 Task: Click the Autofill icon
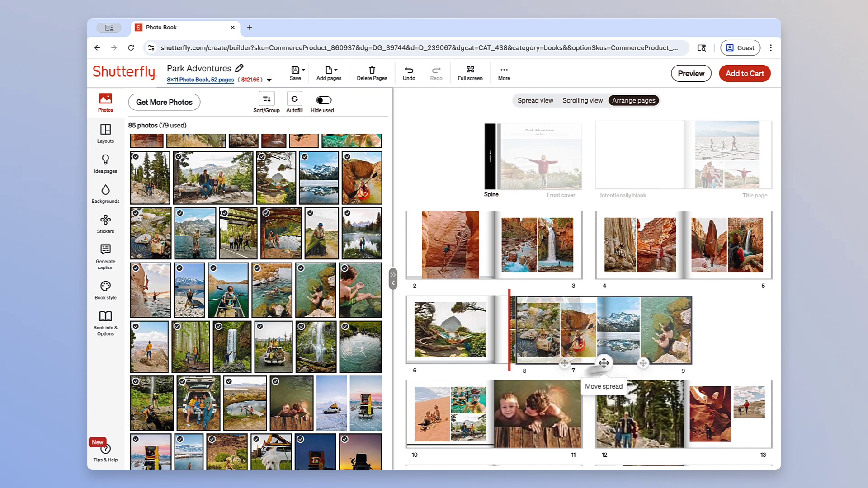294,99
